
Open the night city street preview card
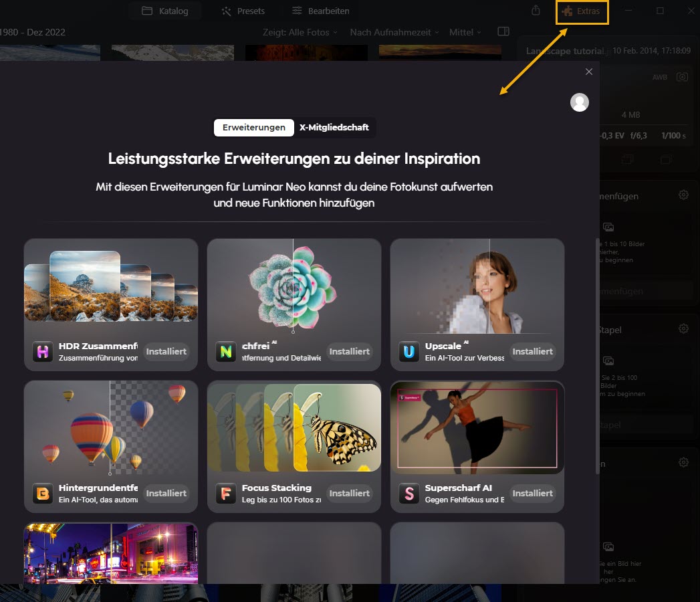111,553
